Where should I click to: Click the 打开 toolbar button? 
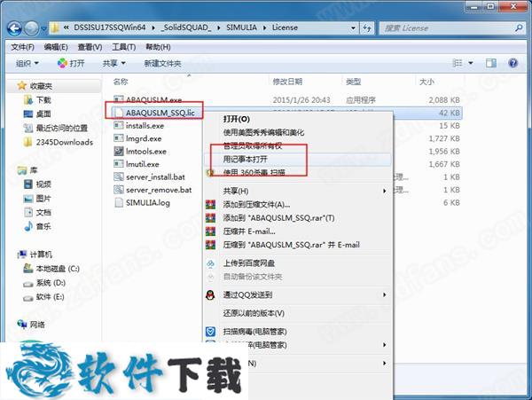71,63
